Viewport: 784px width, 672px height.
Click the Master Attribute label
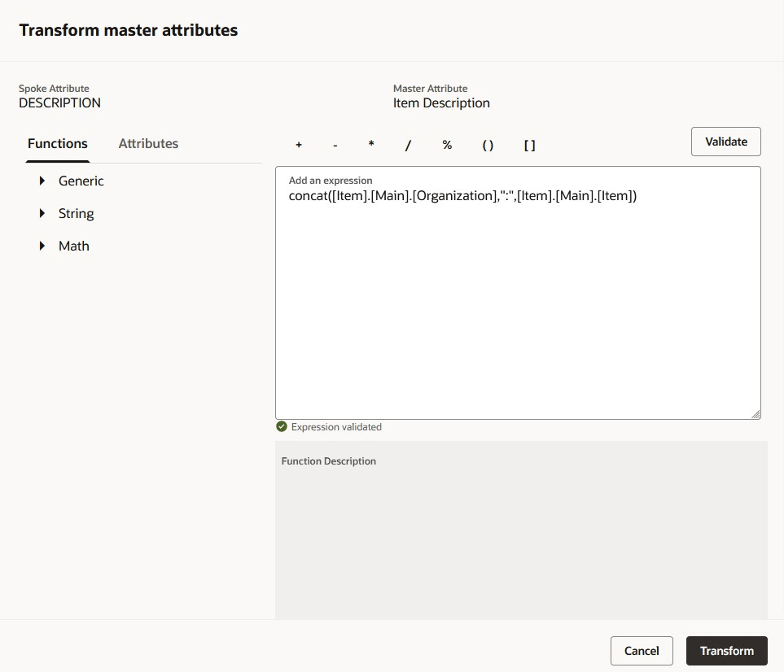point(430,89)
